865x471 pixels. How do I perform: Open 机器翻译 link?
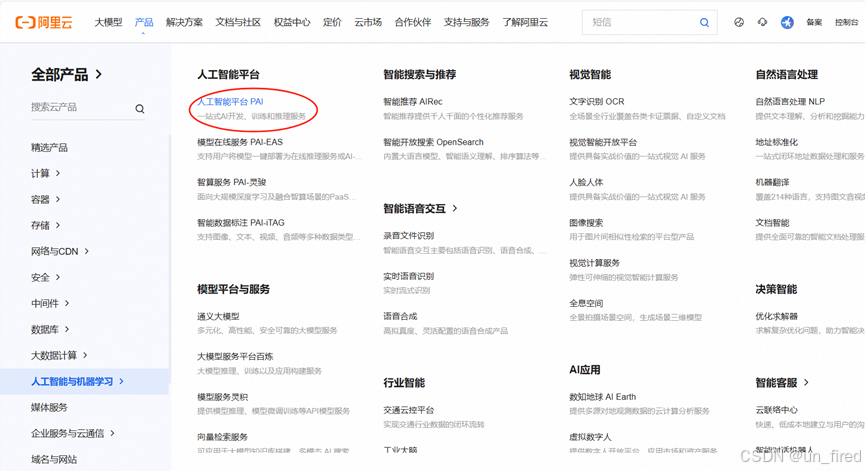pos(772,182)
